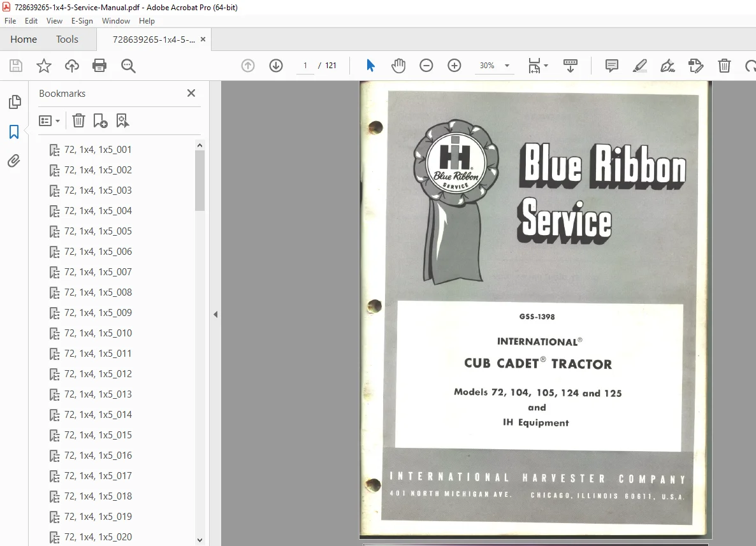
Task: Open the Window menu
Action: coord(116,21)
